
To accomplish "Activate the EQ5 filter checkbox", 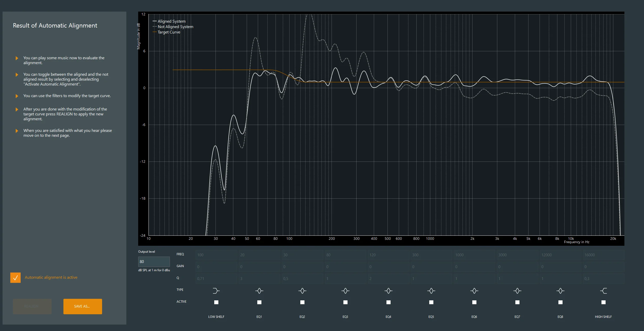I will point(431,302).
